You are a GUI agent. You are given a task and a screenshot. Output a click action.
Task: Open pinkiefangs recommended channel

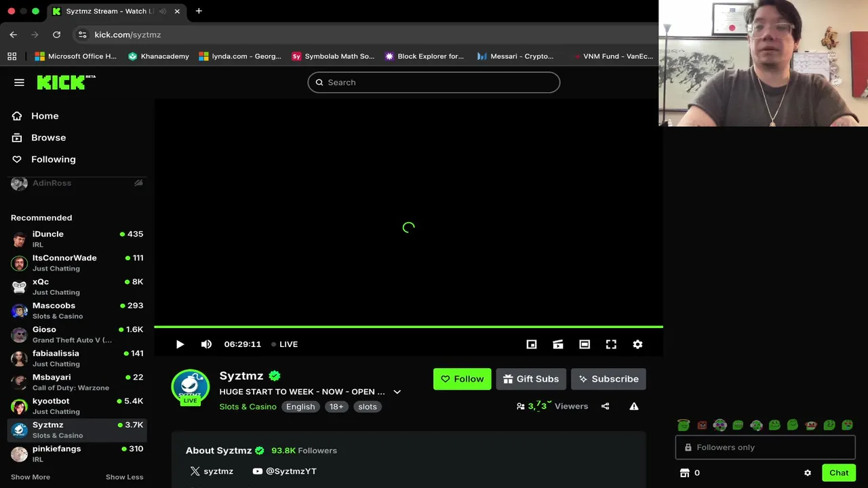click(x=78, y=453)
